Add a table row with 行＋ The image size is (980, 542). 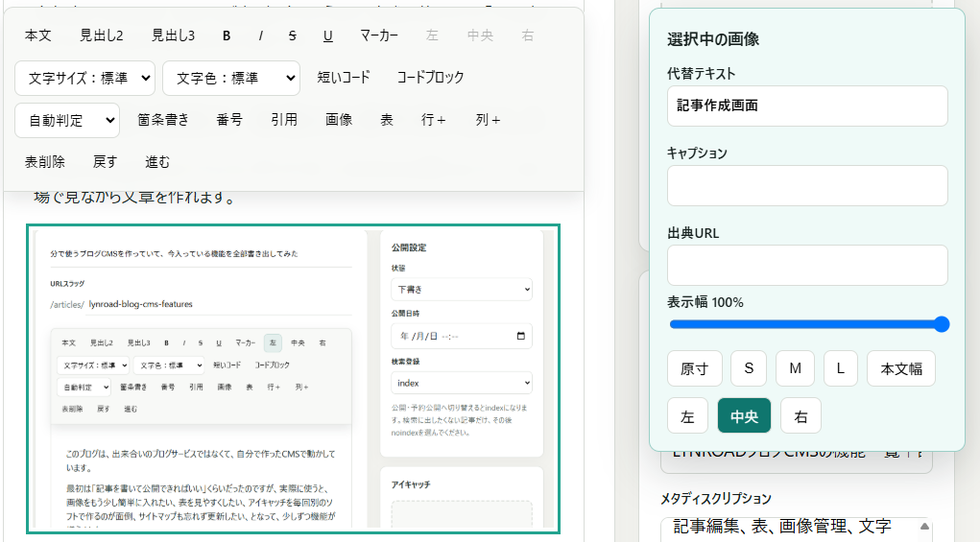434,120
